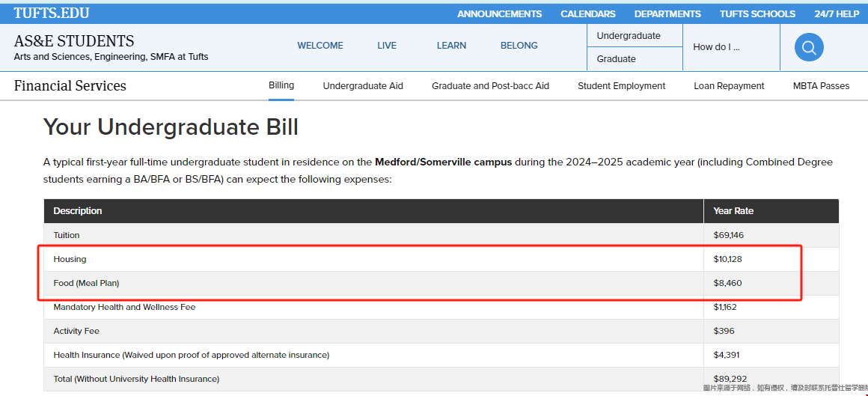
Task: Click the $1,162 fee amount
Action: click(x=724, y=307)
